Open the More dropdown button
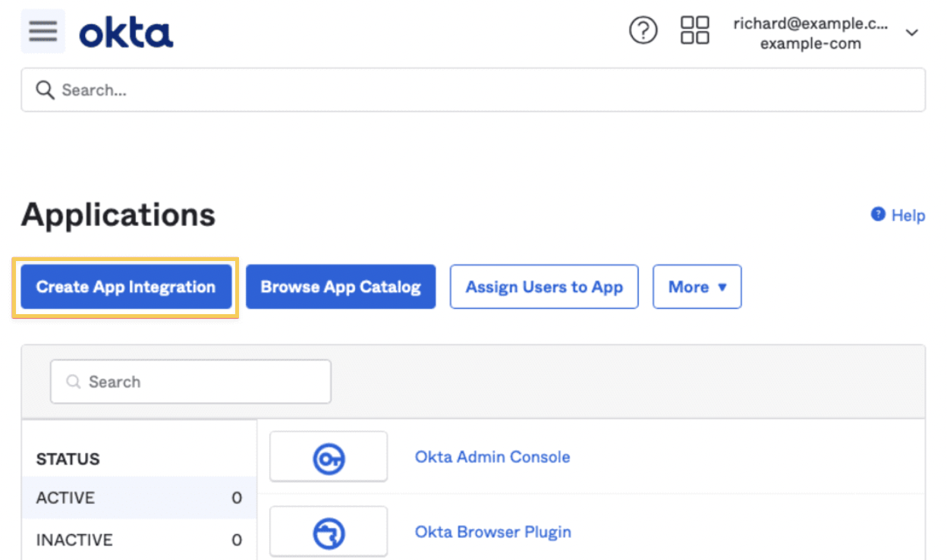 coord(697,287)
